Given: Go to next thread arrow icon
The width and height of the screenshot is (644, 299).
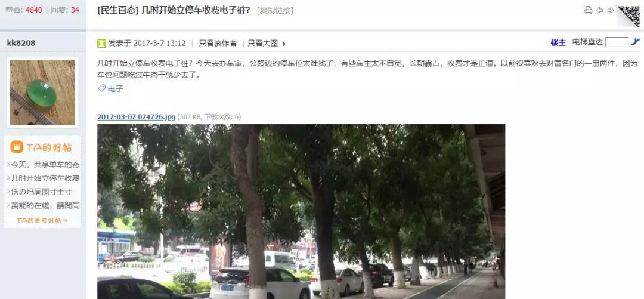Looking at the screenshot, I should pos(611,10).
